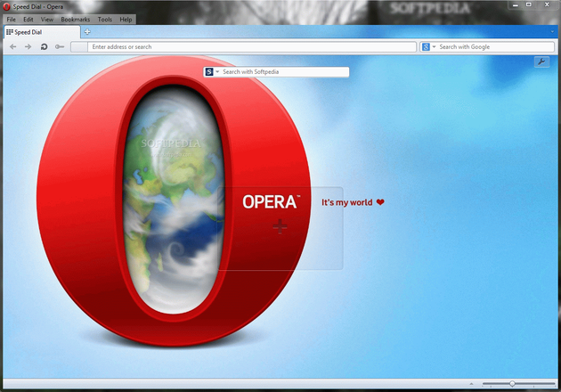561x392 pixels.
Task: Click the zoom slider handle in status bar
Action: pos(512,384)
